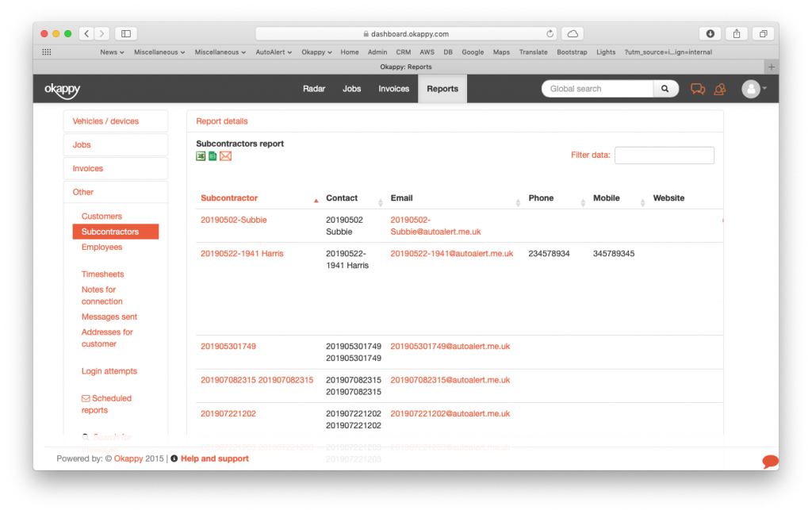Open the Customers report

[x=101, y=216]
